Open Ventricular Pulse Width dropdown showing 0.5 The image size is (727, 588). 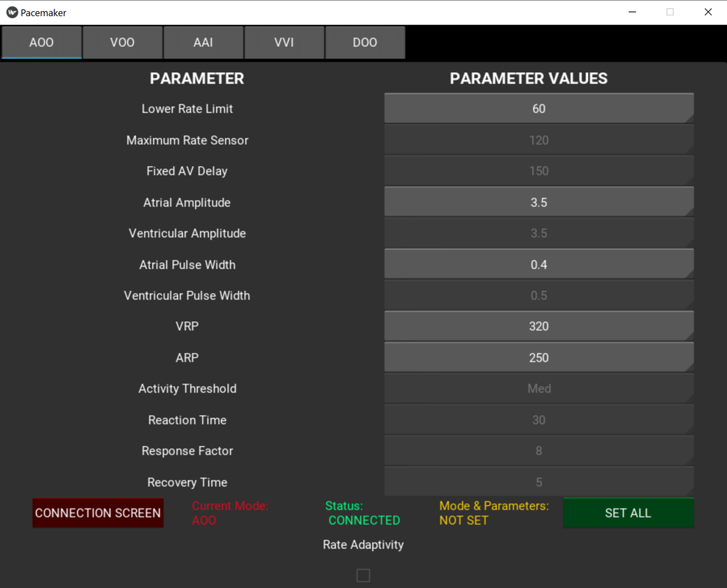[x=539, y=295]
